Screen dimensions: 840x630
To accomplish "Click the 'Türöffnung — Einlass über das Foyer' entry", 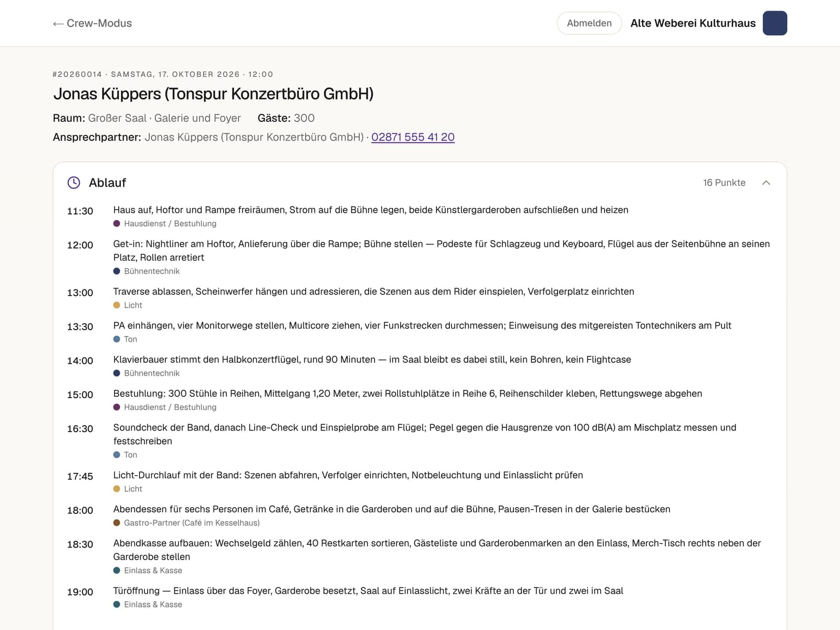I will [368, 591].
